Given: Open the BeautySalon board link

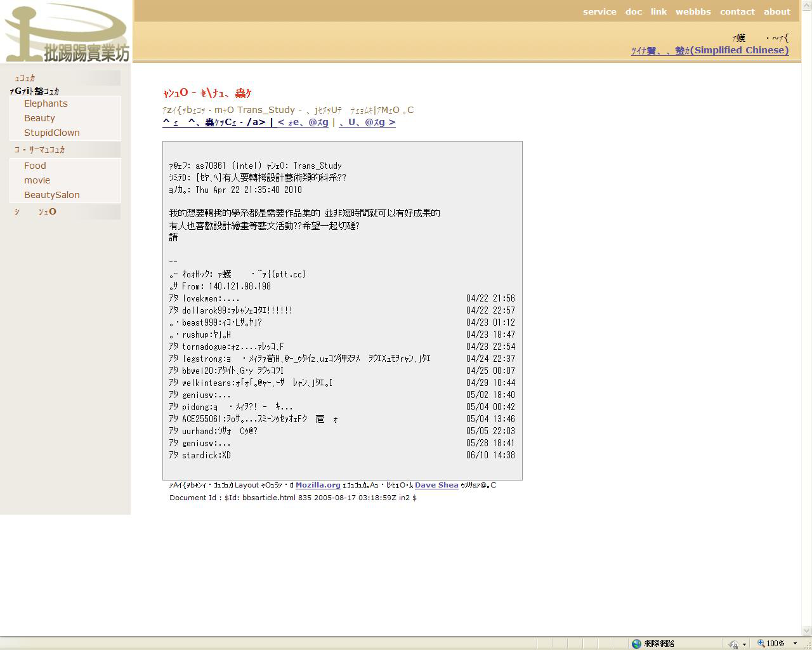Looking at the screenshot, I should click(52, 195).
